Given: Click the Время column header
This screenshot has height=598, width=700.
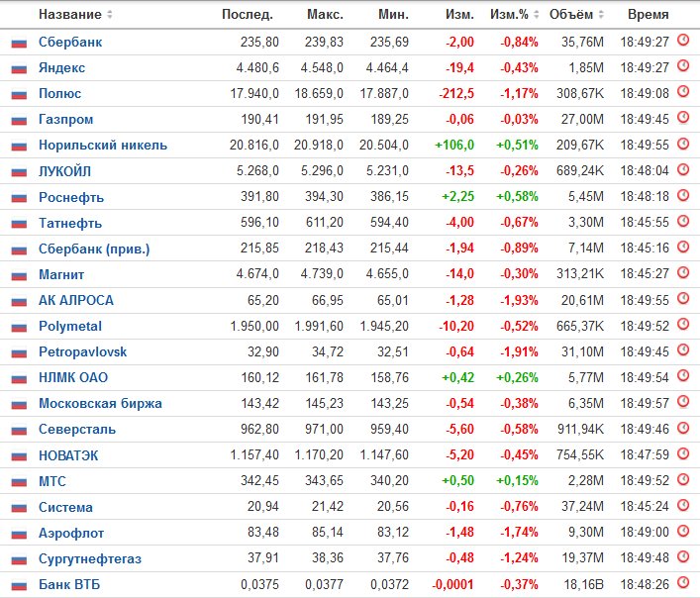Looking at the screenshot, I should point(648,14).
